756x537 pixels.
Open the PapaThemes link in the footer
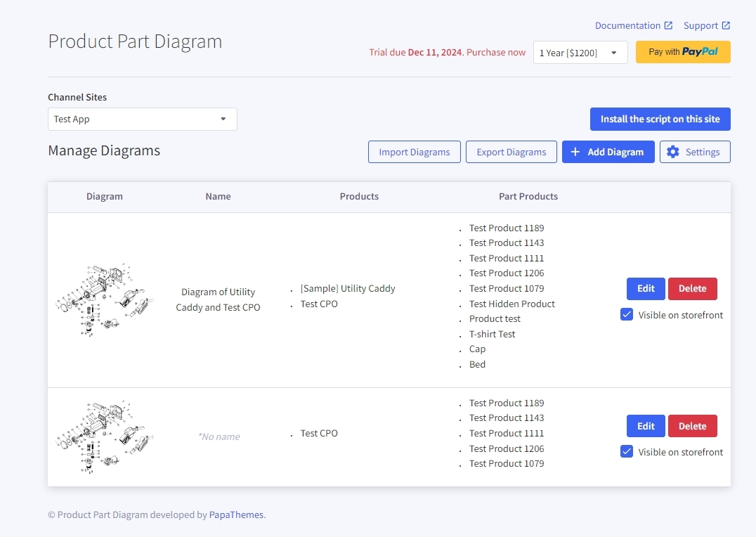(x=235, y=515)
